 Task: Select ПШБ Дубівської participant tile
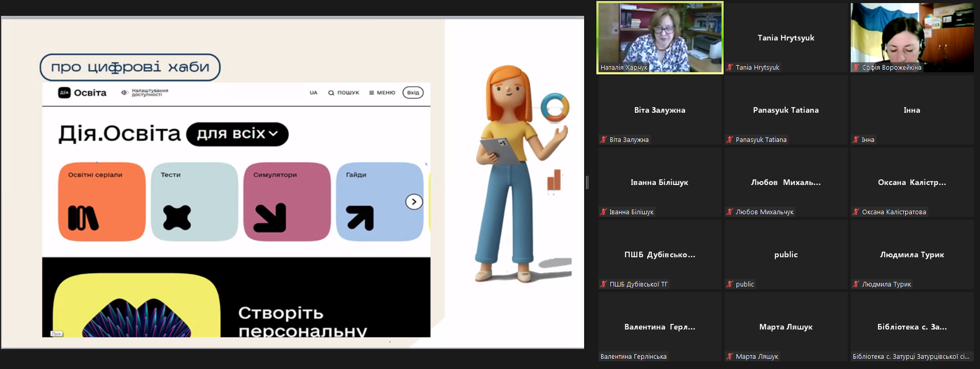[x=660, y=255]
